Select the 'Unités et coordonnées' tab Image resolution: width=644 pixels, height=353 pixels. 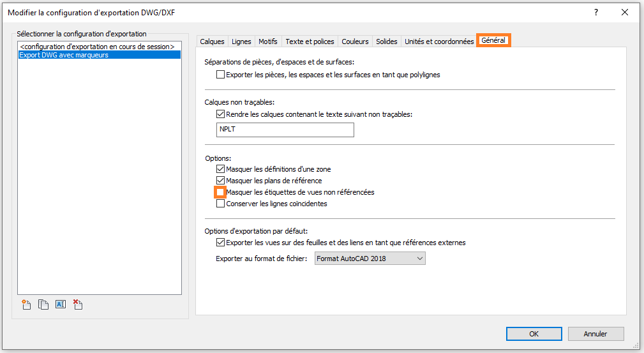coord(439,41)
